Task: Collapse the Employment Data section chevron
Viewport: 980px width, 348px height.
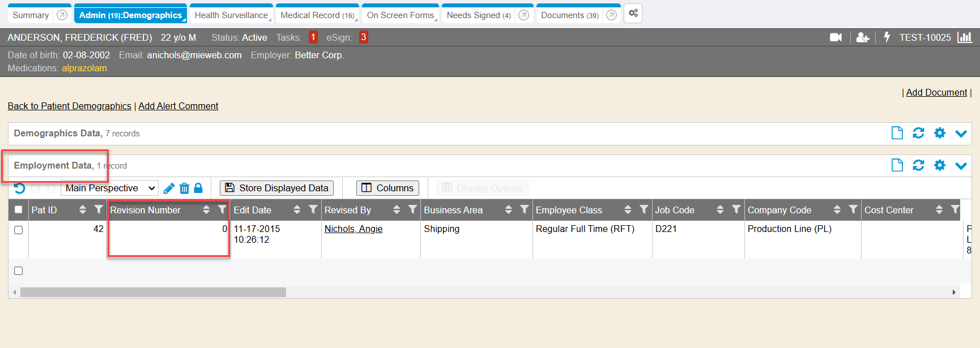Action: click(961, 165)
